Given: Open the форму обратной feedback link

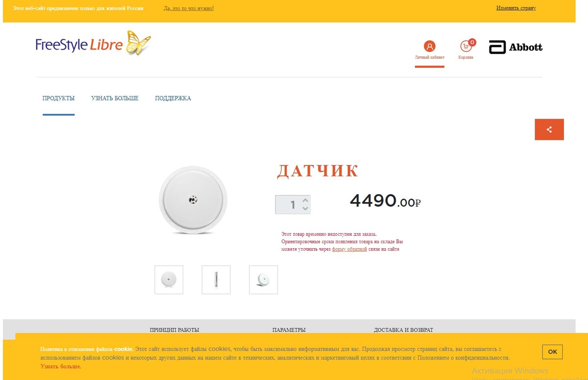Looking at the screenshot, I should tap(349, 249).
